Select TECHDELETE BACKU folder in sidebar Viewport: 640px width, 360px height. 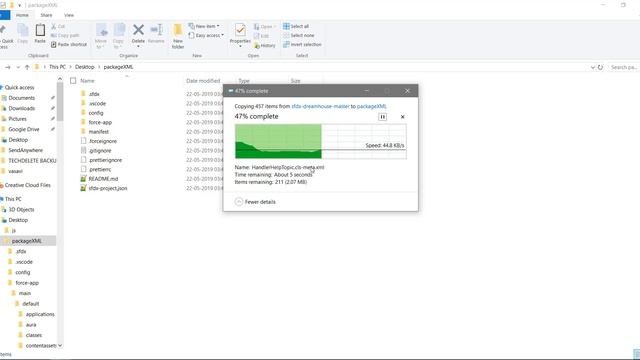(32, 160)
